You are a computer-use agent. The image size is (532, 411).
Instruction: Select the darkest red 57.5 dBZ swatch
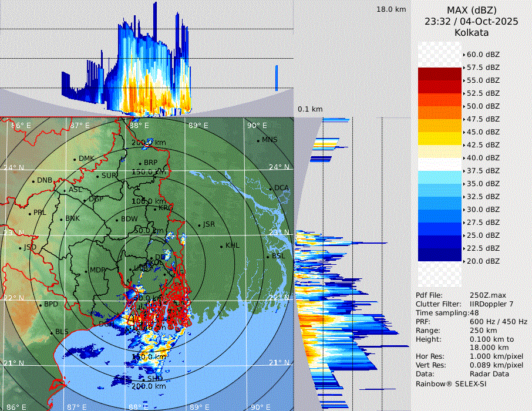(x=440, y=74)
